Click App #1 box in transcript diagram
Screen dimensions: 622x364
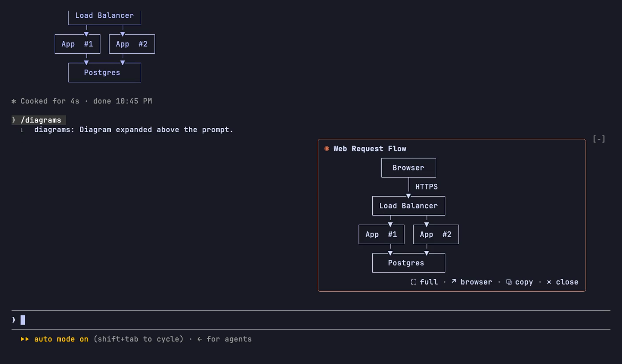[x=77, y=44]
